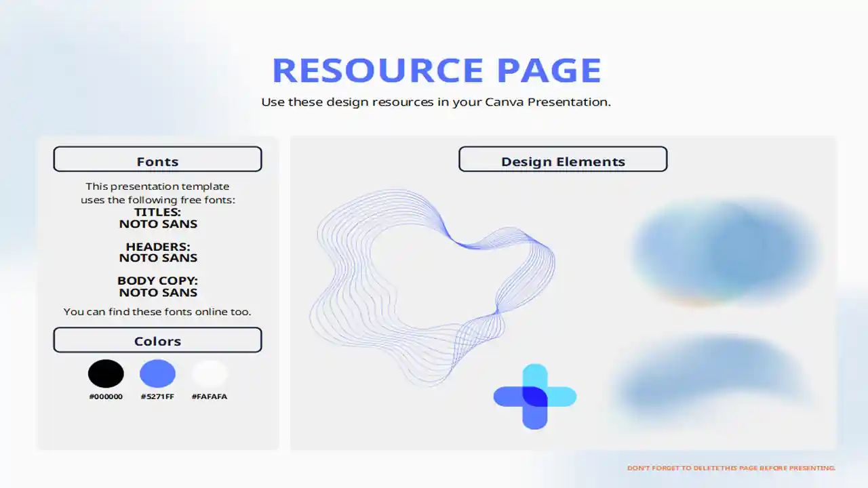Click the #FAFAFA hex code text
This screenshot has width=868, height=488.
pyautogui.click(x=210, y=396)
